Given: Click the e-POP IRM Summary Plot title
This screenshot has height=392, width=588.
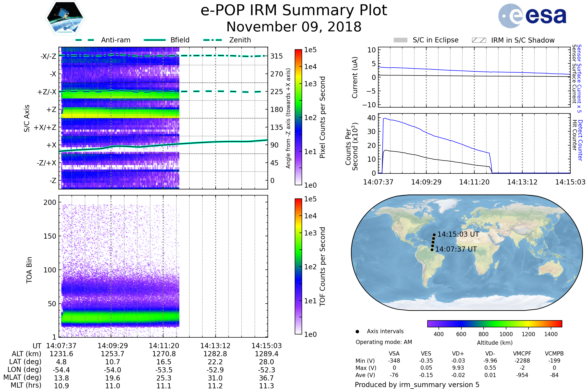Looking at the screenshot, I should pos(294,11).
